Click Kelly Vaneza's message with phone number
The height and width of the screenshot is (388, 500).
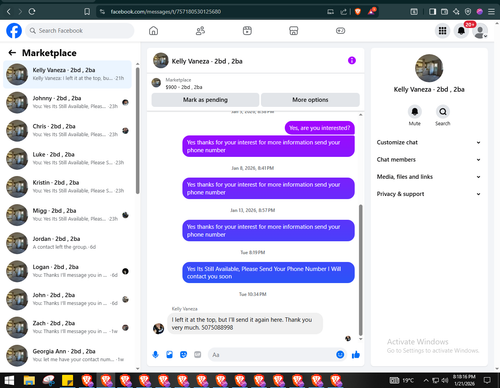(x=245, y=323)
